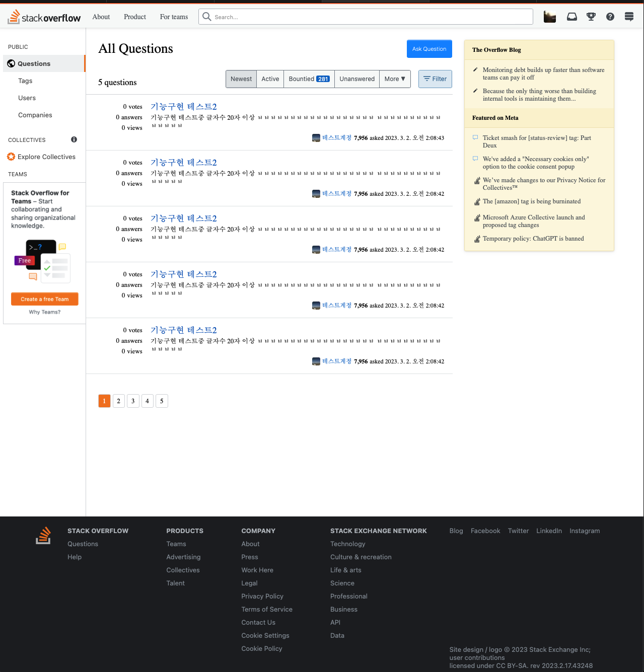The image size is (644, 672).
Task: Open the Stack Exchange sites menu icon
Action: (629, 17)
